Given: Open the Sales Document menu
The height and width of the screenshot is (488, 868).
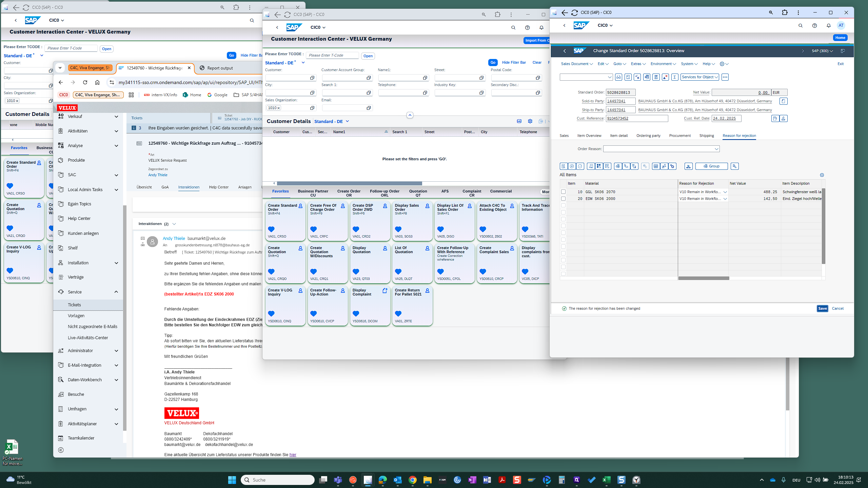Looking at the screenshot, I should tap(577, 64).
